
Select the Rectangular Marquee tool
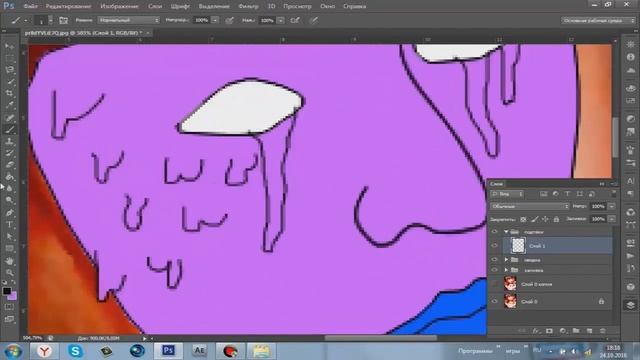click(10, 58)
